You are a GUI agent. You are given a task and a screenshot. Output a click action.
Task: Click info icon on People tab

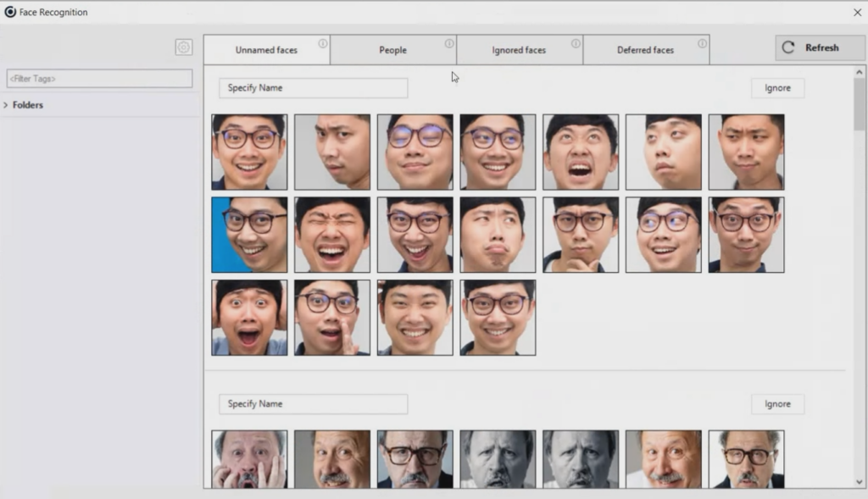[x=449, y=43]
